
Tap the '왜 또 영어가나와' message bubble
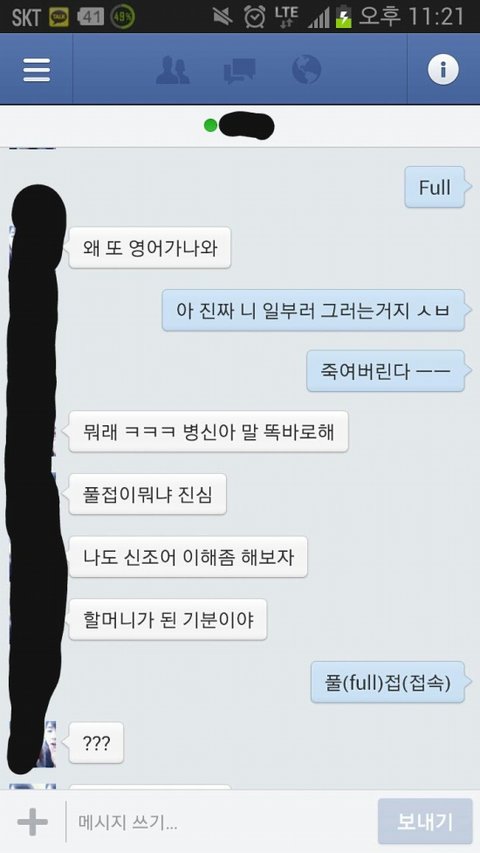pos(150,248)
